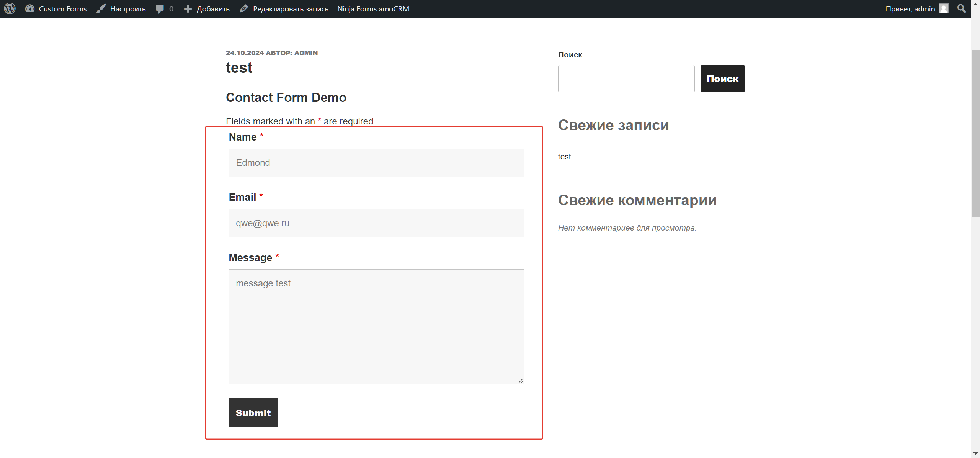Click the scrollbar down arrow
This screenshot has height=458, width=980.
tap(975, 453)
